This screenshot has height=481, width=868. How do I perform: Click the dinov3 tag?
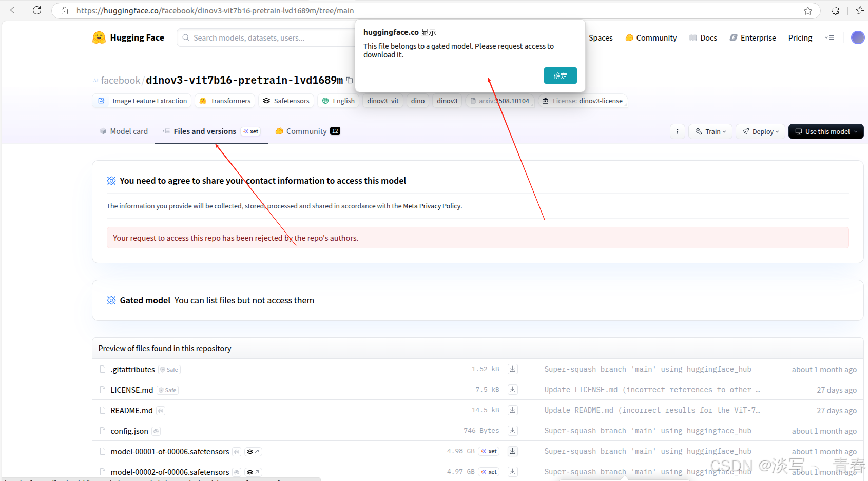447,101
